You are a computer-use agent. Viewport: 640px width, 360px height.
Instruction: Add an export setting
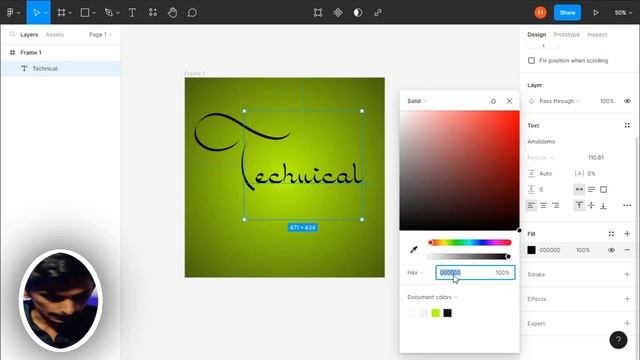click(x=627, y=323)
